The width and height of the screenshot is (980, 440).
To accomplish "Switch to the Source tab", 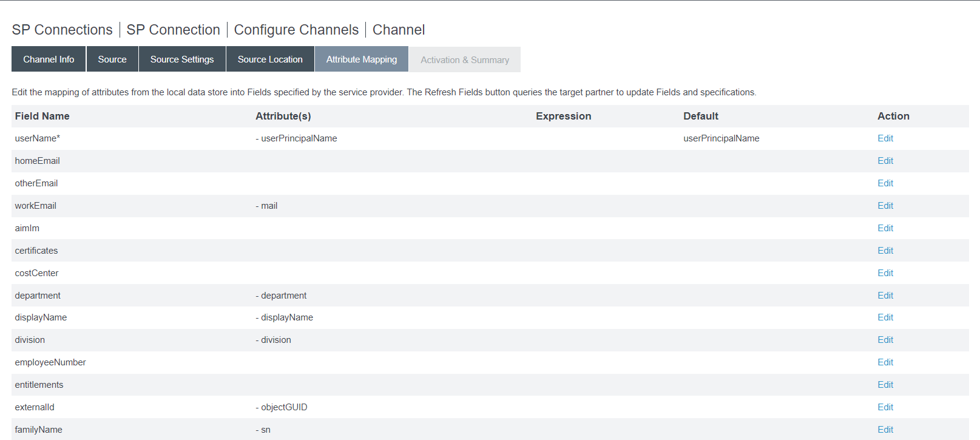I will tap(112, 59).
